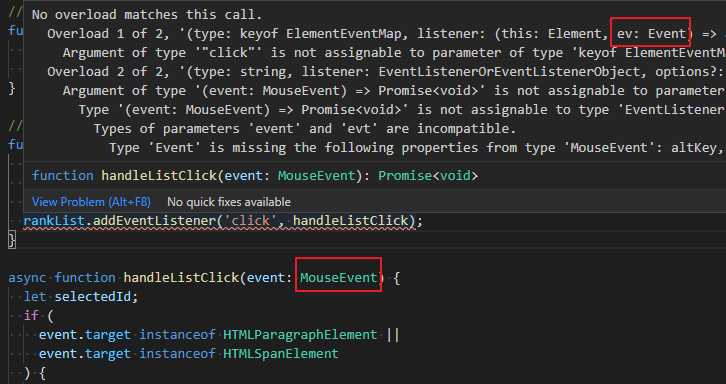This screenshot has width=726, height=384.
Task: Select the MouseEvent parameter type in the function declaration
Action: pyautogui.click(x=338, y=277)
